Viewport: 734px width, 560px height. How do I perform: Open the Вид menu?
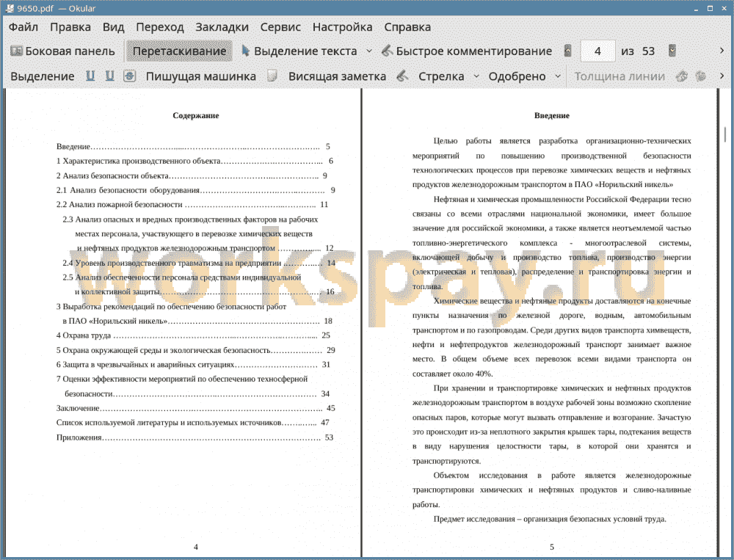(113, 27)
